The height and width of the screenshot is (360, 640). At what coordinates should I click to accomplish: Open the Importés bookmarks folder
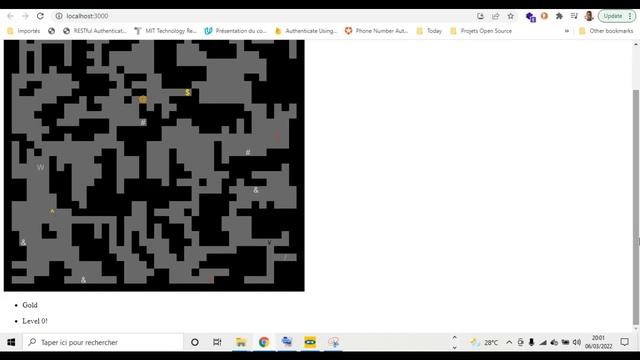point(24,31)
